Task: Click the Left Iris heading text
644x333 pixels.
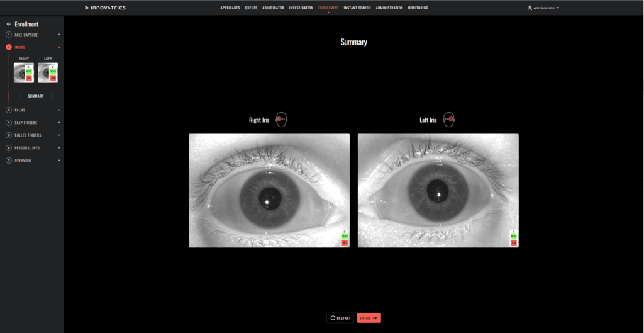Action: pyautogui.click(x=428, y=120)
